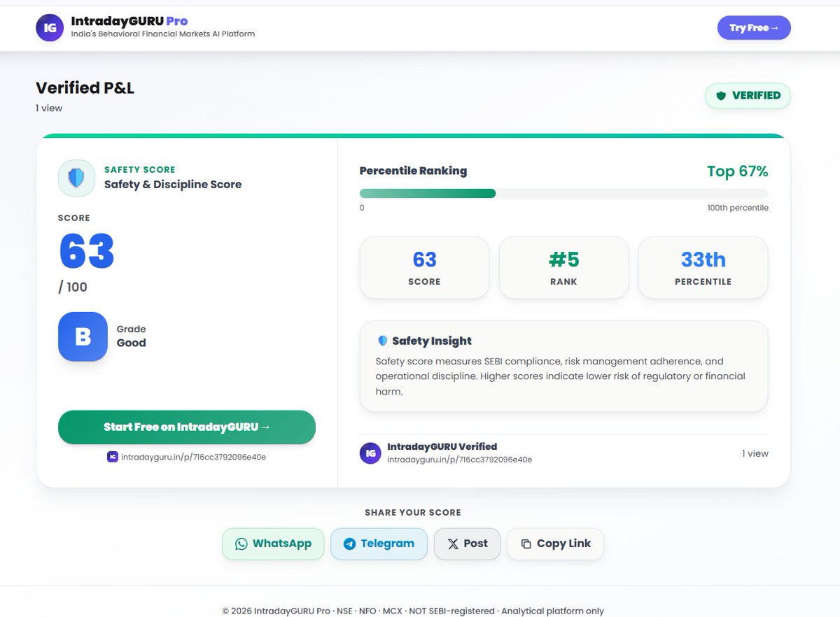Click the Grade Good label
The height and width of the screenshot is (617, 840).
(132, 336)
